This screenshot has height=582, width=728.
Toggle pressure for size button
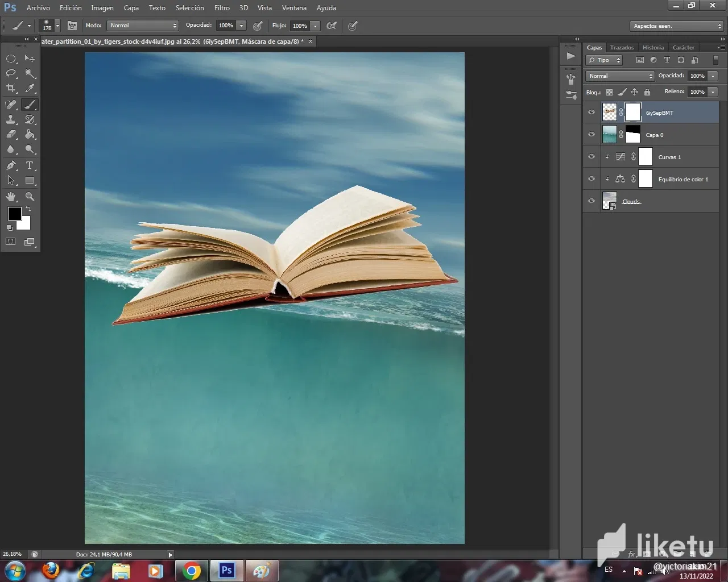(353, 26)
